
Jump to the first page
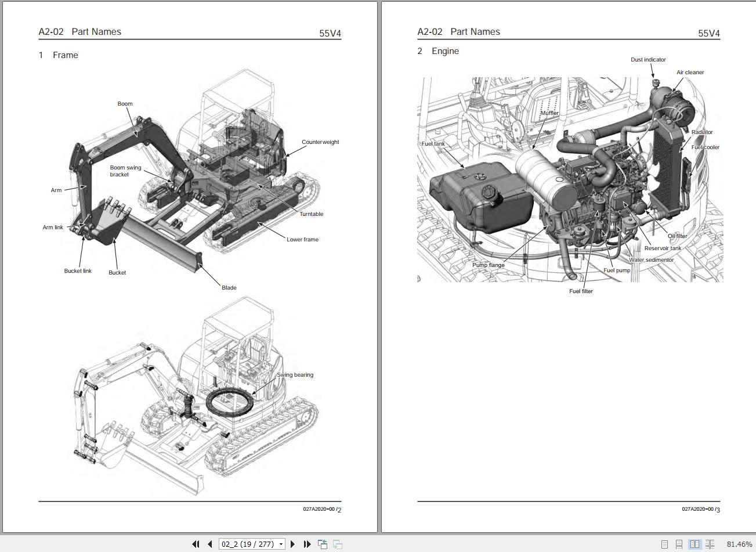tap(196, 544)
